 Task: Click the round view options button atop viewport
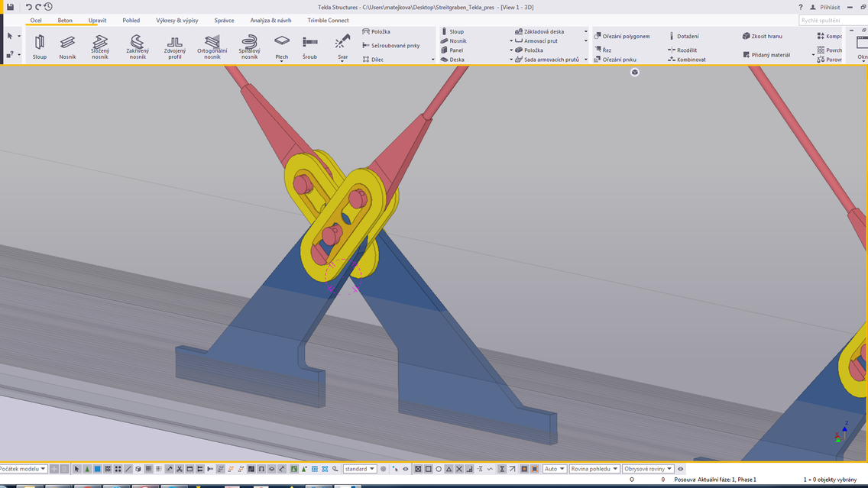click(x=634, y=72)
